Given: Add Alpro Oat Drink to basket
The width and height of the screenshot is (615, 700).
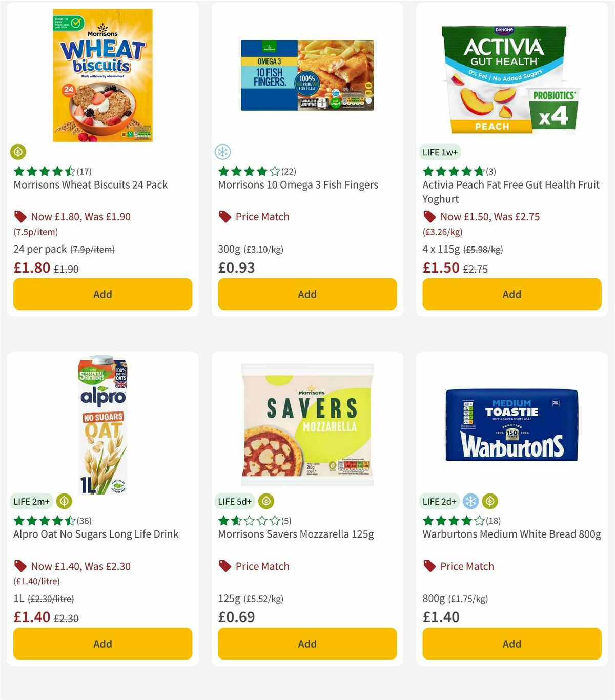Looking at the screenshot, I should pyautogui.click(x=102, y=644).
